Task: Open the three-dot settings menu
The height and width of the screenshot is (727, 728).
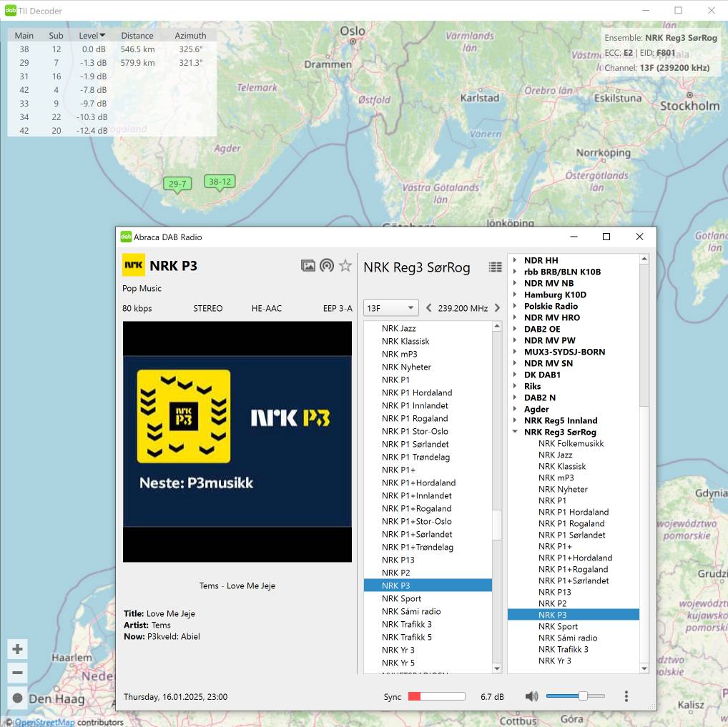Action: 626,696
